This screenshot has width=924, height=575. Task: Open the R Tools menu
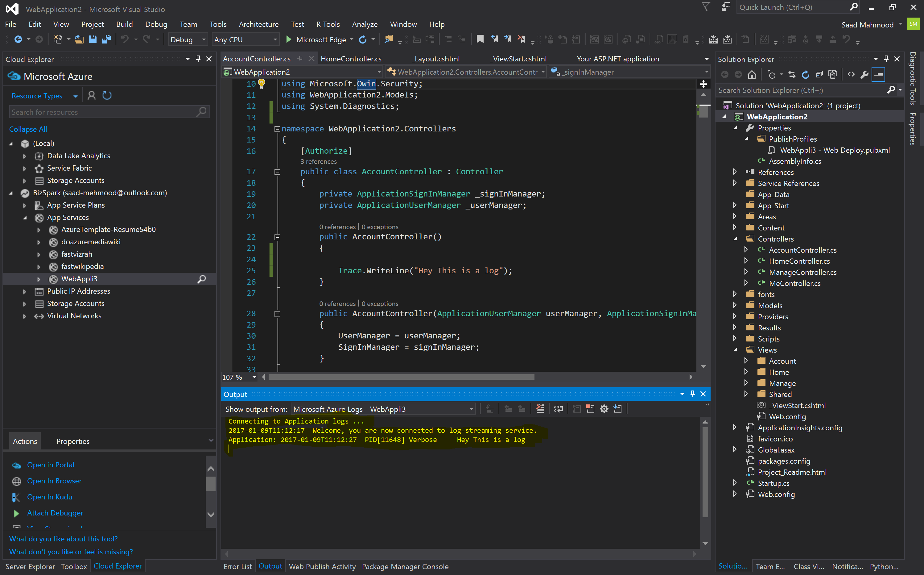[x=328, y=24]
